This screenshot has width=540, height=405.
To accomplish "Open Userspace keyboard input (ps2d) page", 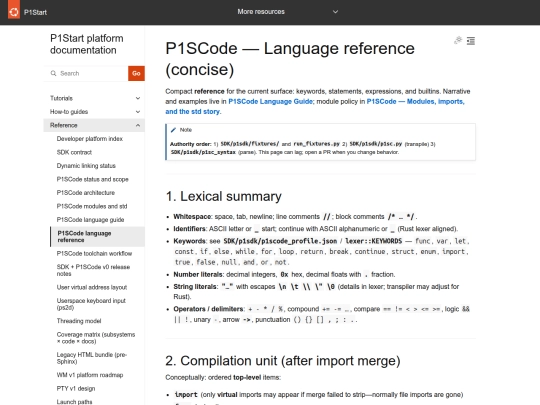I will (91, 304).
